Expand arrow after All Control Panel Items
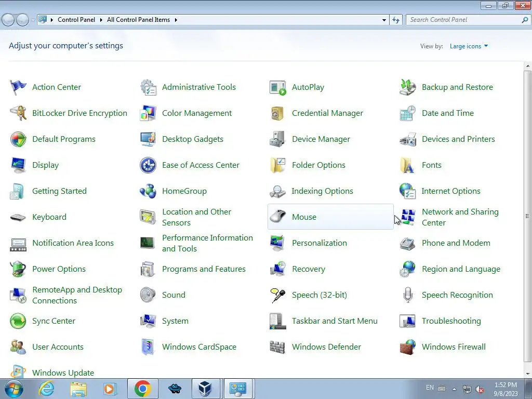Viewport: 532px width, 399px height. click(x=176, y=20)
